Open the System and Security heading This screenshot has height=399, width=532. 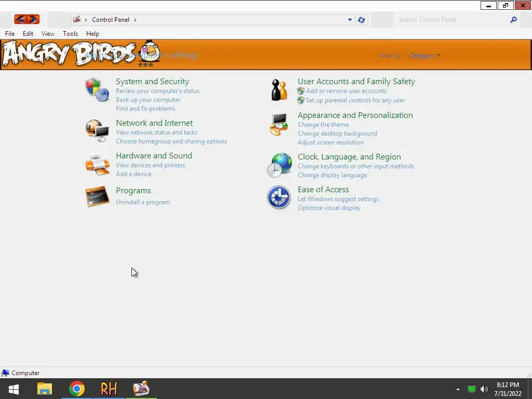pos(152,82)
